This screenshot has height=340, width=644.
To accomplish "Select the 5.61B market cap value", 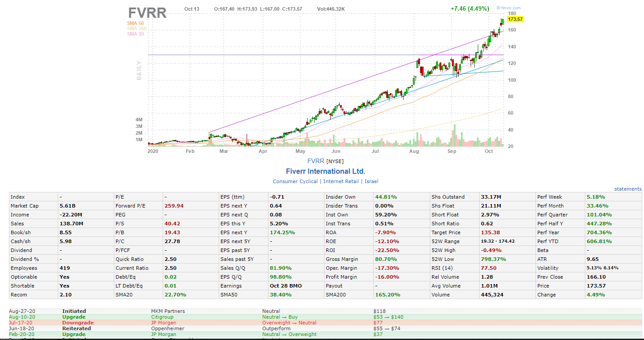I will click(x=68, y=206).
